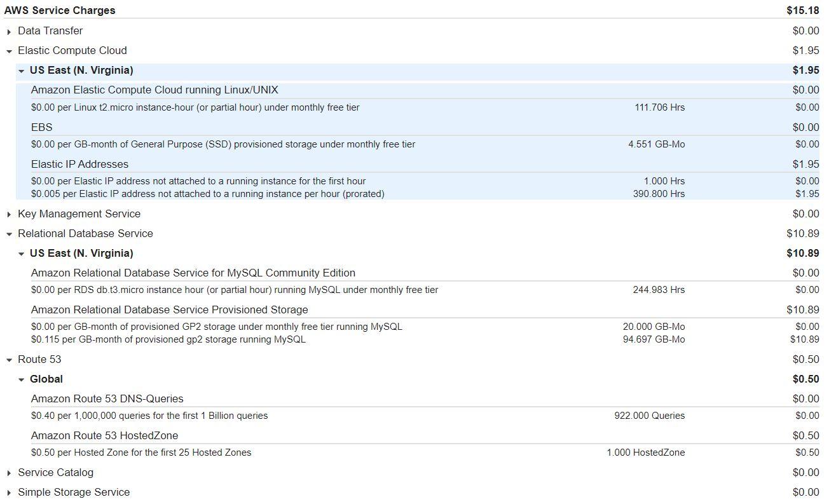Click the 94.697 GB-Mo usage value
836x504 pixels.
654,339
